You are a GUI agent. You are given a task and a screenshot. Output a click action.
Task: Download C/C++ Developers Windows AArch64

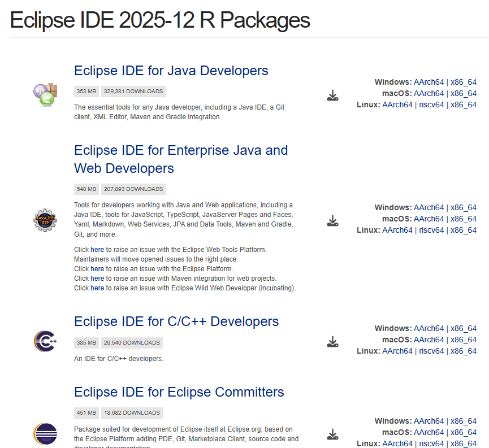pyautogui.click(x=429, y=328)
